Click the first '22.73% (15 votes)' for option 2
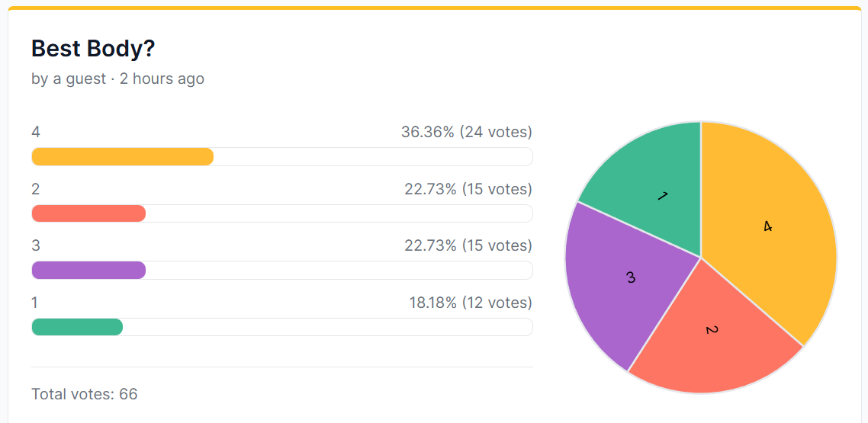868x423 pixels. tap(468, 189)
